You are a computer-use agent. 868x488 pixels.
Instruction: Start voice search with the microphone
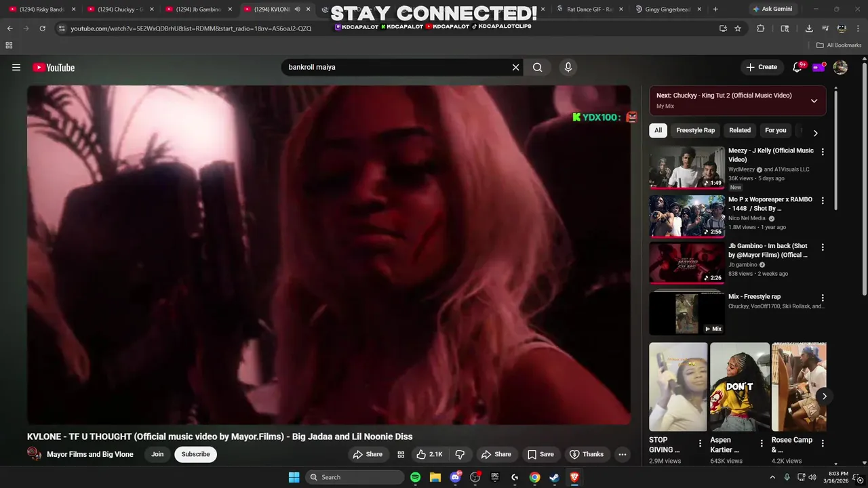pos(568,67)
